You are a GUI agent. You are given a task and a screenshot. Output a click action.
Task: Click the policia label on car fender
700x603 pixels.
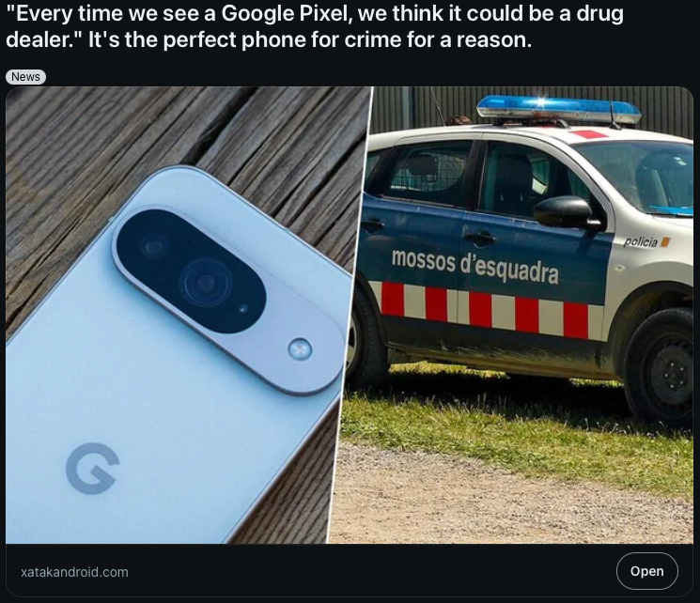click(641, 242)
